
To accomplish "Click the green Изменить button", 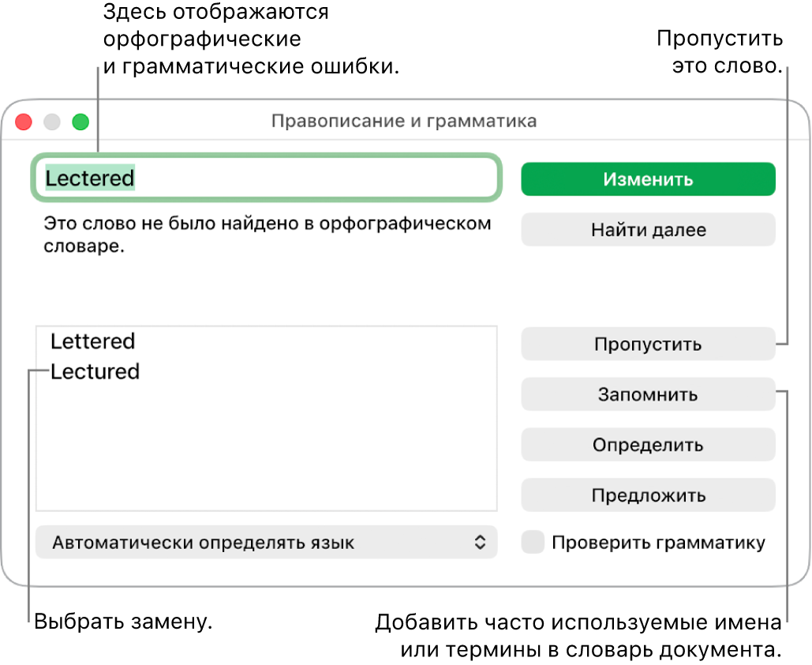I will (648, 179).
